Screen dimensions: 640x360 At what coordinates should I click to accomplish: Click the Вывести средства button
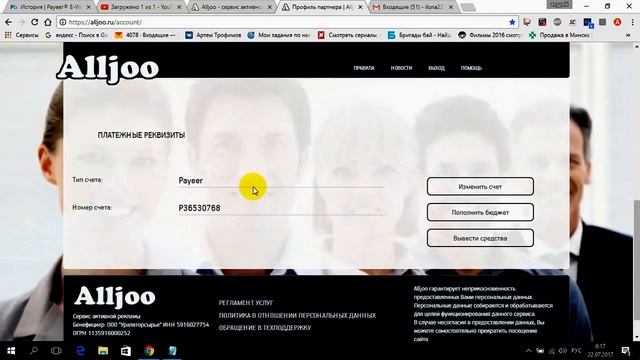(480, 238)
